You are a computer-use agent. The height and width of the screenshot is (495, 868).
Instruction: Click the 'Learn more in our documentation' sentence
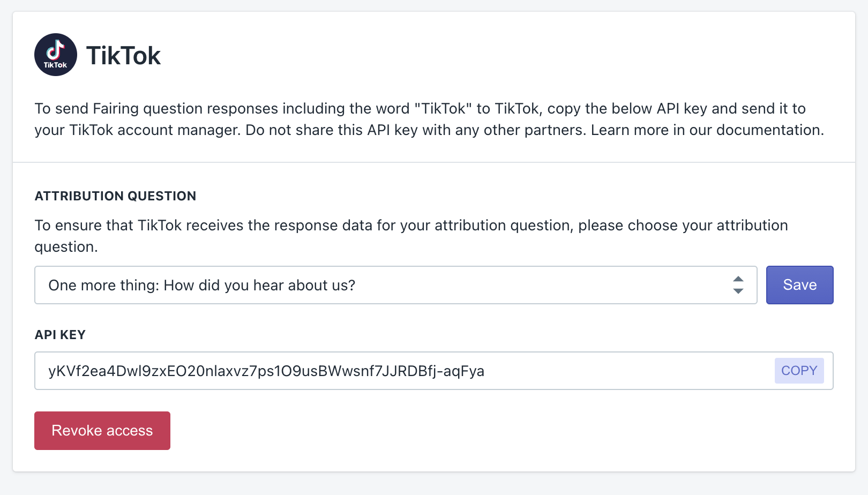[707, 130]
